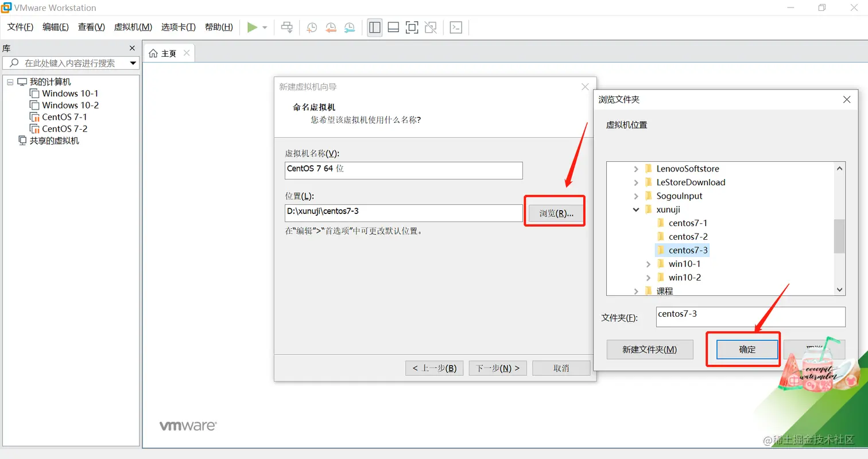Click the VMware Workstation title bar icon
This screenshot has height=459, width=868.
(x=6, y=7)
